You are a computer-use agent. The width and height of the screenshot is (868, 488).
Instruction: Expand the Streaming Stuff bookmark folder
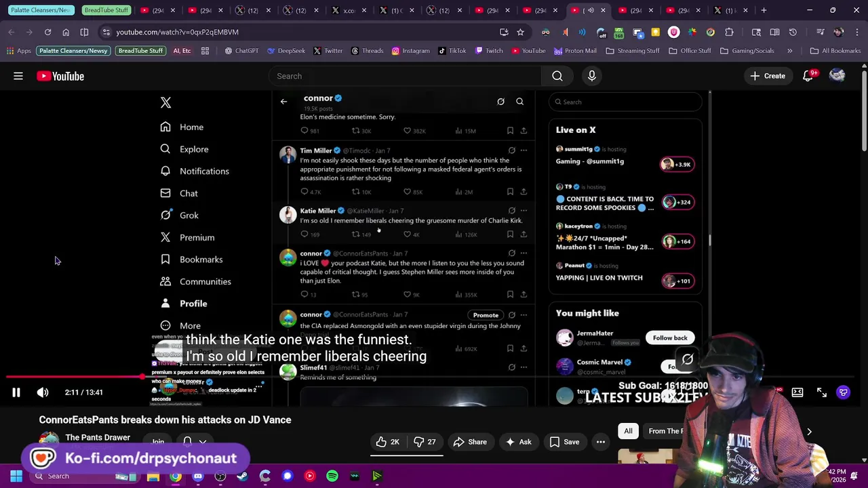click(633, 51)
